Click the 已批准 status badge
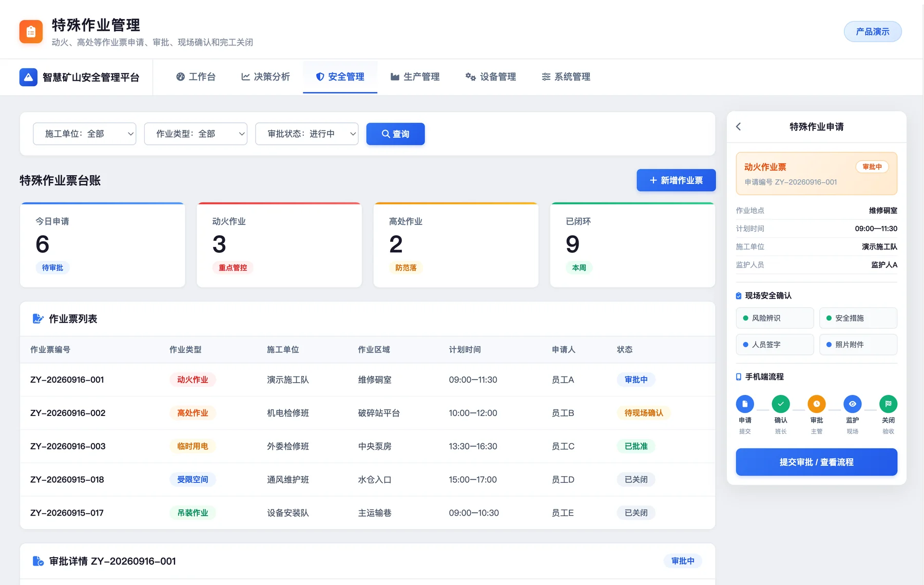This screenshot has height=585, width=924. click(636, 446)
